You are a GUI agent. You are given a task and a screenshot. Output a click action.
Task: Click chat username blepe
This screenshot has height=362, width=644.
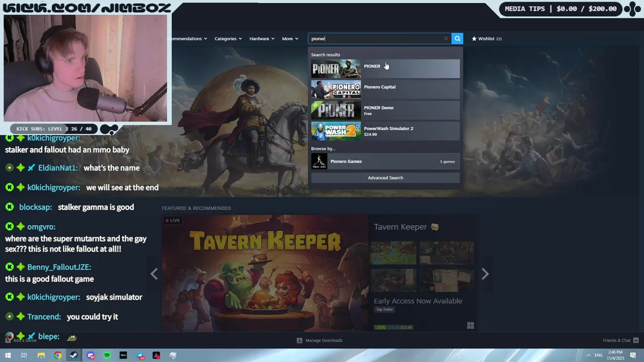(x=49, y=336)
